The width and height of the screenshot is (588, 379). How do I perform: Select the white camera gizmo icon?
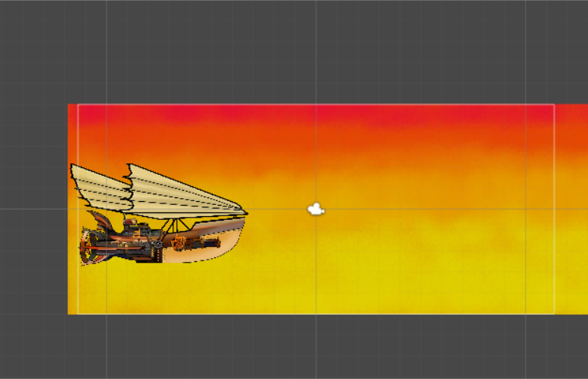coord(316,209)
